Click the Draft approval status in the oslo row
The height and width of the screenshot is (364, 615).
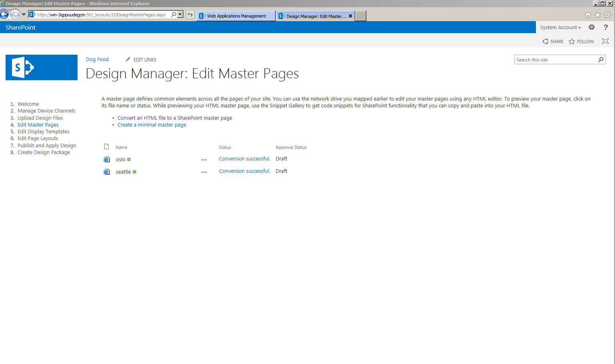tap(281, 158)
